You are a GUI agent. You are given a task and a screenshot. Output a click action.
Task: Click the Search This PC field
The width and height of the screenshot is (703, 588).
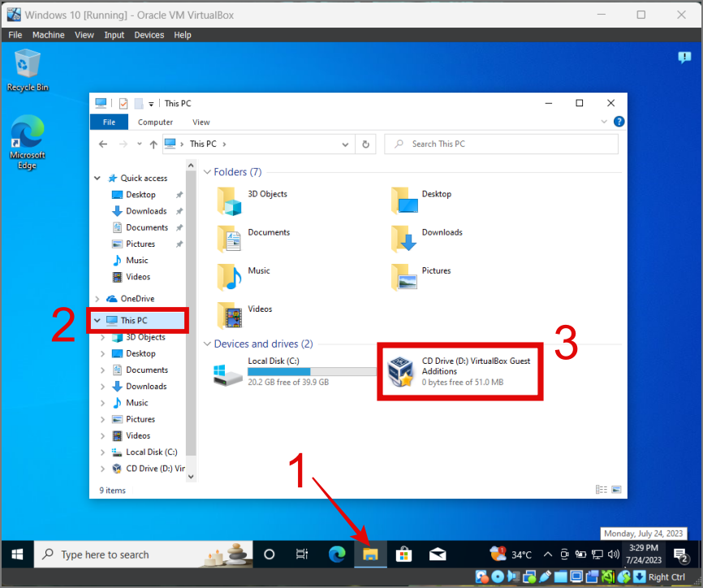click(x=501, y=144)
